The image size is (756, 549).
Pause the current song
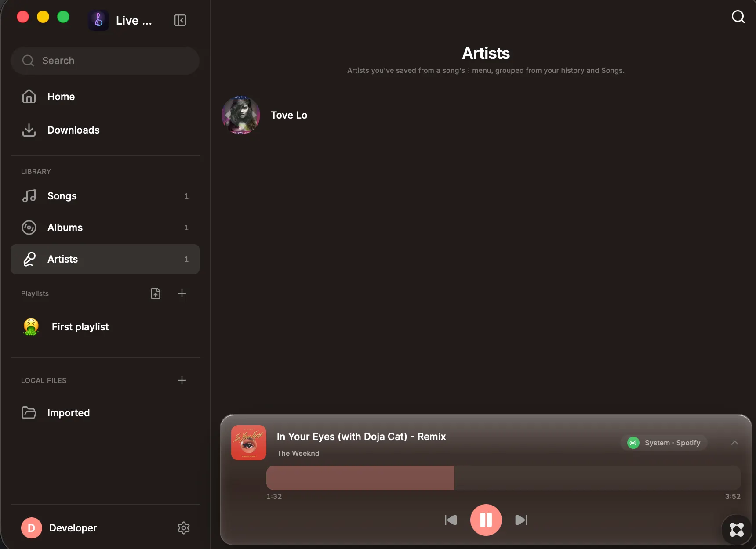coord(486,520)
